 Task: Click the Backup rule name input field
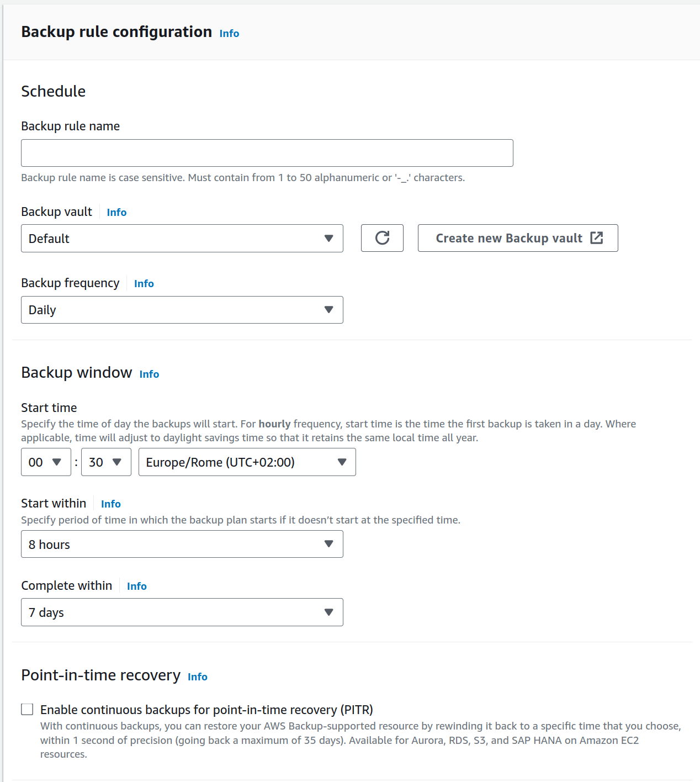(267, 152)
